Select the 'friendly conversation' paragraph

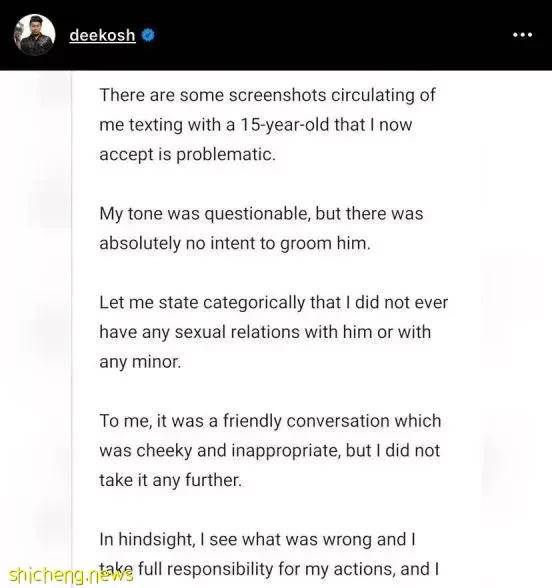[270, 450]
